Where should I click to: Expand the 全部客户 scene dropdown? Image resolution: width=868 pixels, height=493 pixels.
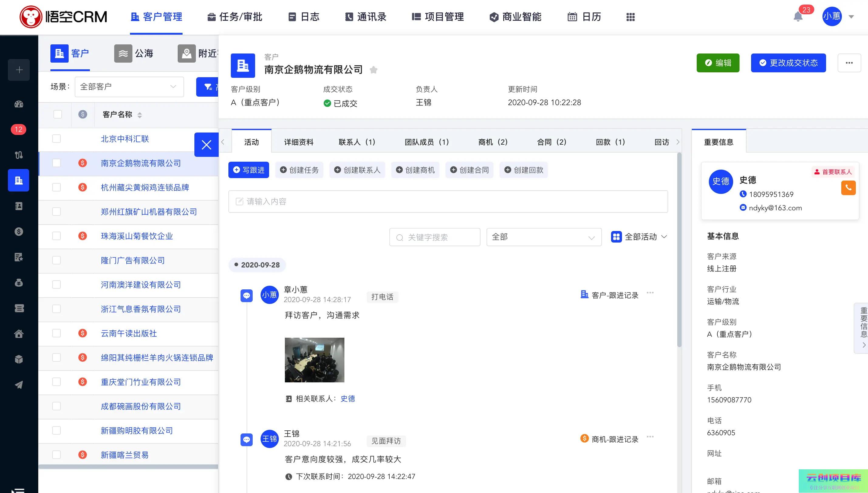coord(129,87)
